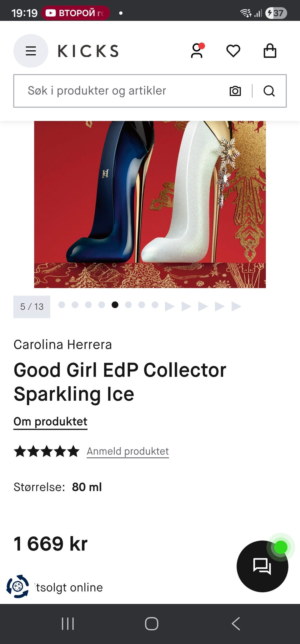300x644 pixels.
Task: Open the shopping bag
Action: [x=270, y=50]
